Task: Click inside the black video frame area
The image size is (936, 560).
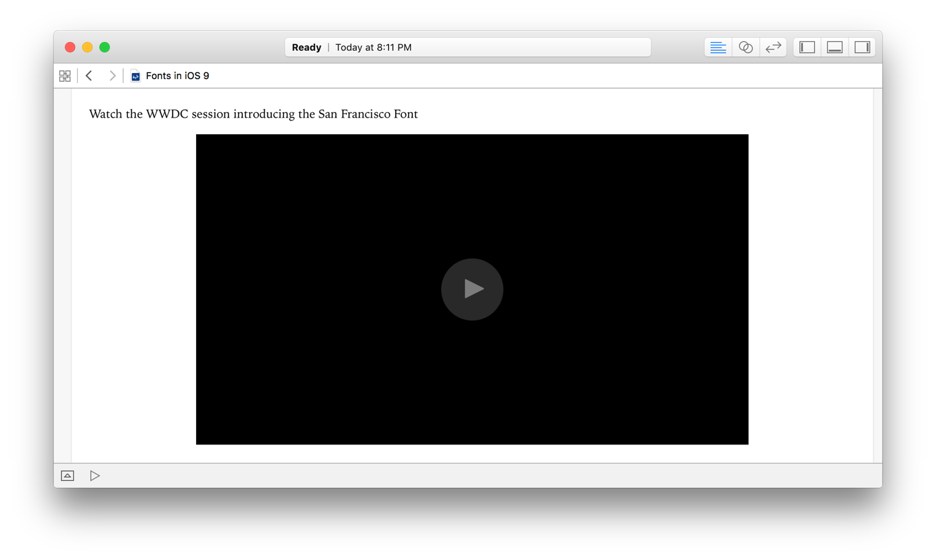Action: pyautogui.click(x=472, y=289)
